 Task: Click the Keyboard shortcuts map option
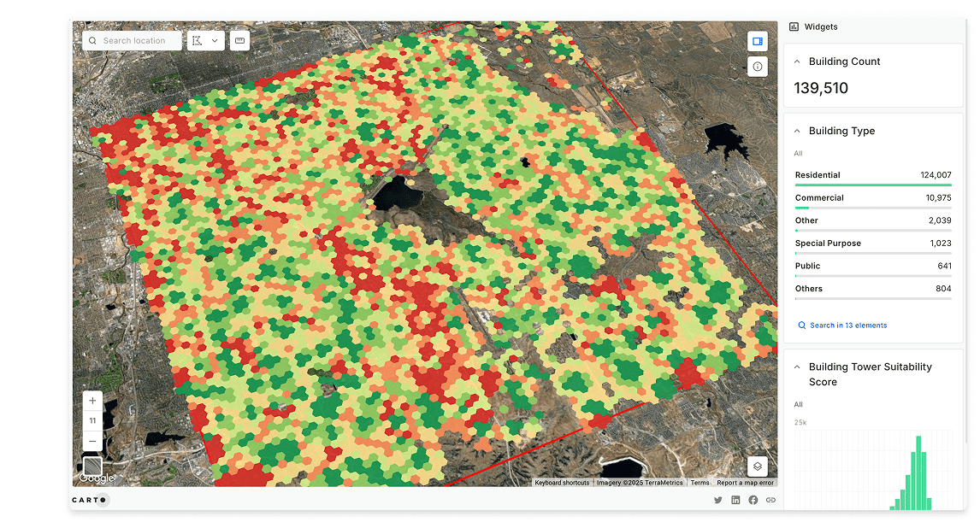pyautogui.click(x=562, y=483)
